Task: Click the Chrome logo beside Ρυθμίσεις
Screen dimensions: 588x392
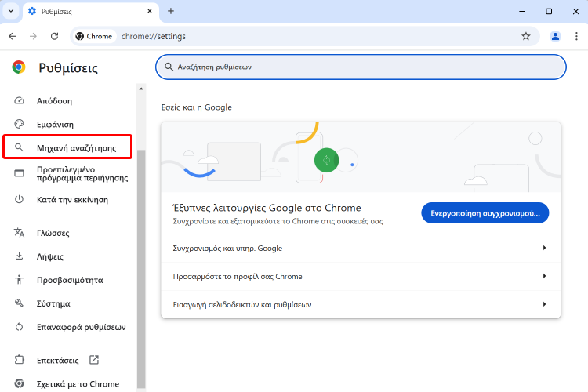Action: click(18, 67)
